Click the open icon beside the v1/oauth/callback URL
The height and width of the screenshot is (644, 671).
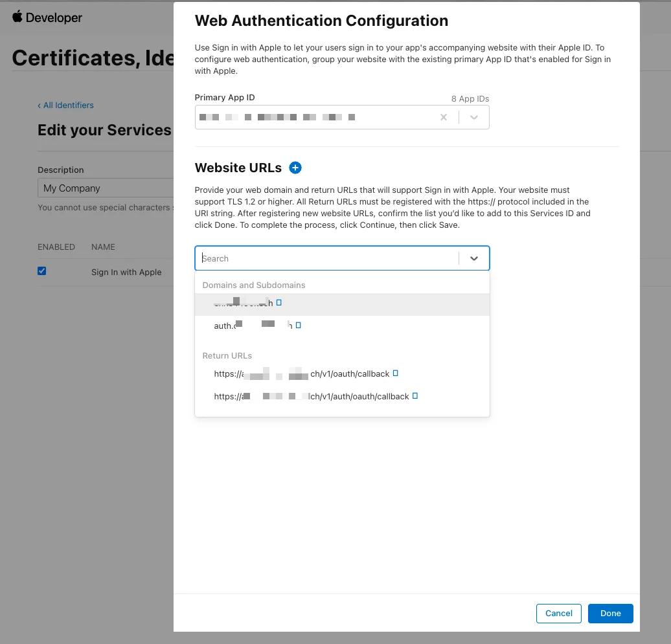coord(396,373)
